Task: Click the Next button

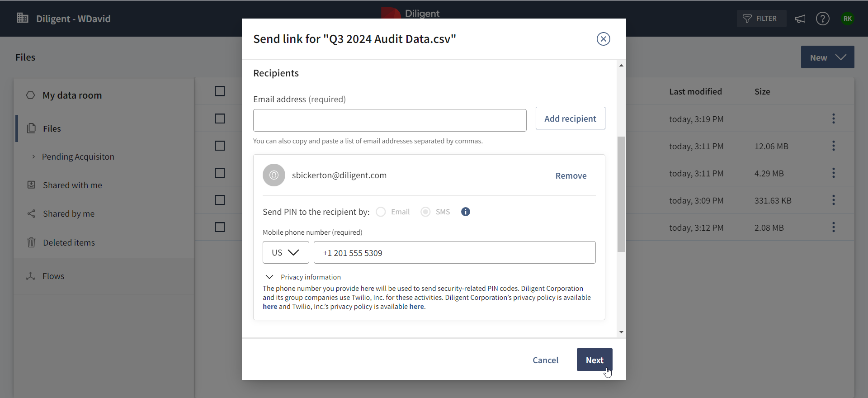Action: (x=594, y=360)
